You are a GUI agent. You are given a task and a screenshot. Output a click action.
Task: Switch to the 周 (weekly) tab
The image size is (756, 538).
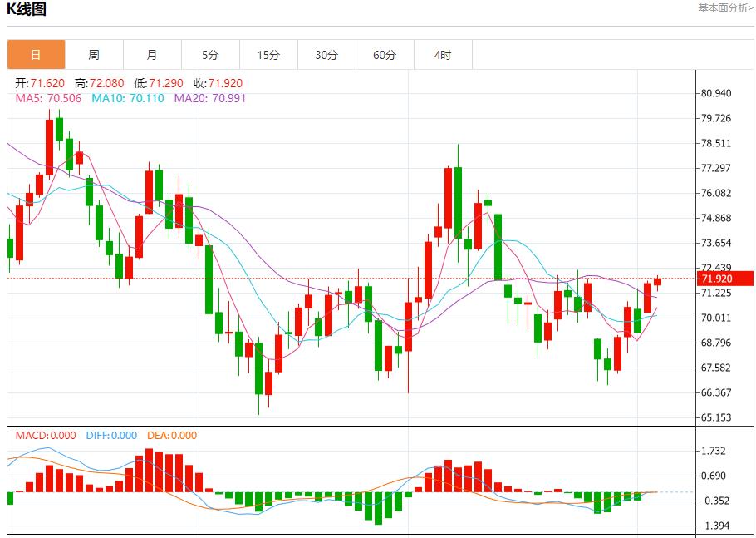[94, 55]
